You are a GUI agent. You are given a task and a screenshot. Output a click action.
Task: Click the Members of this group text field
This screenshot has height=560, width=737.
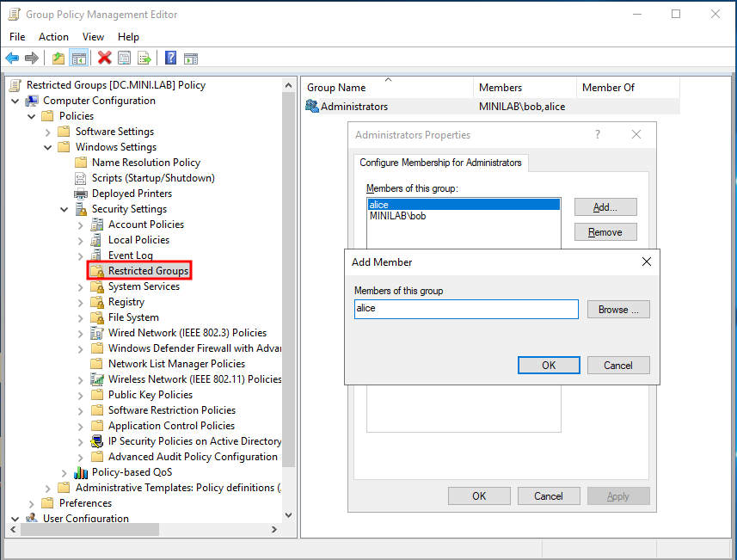[466, 309]
